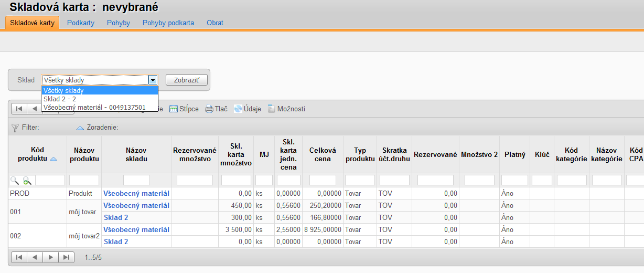Switch to Skladové karty tab

click(32, 23)
